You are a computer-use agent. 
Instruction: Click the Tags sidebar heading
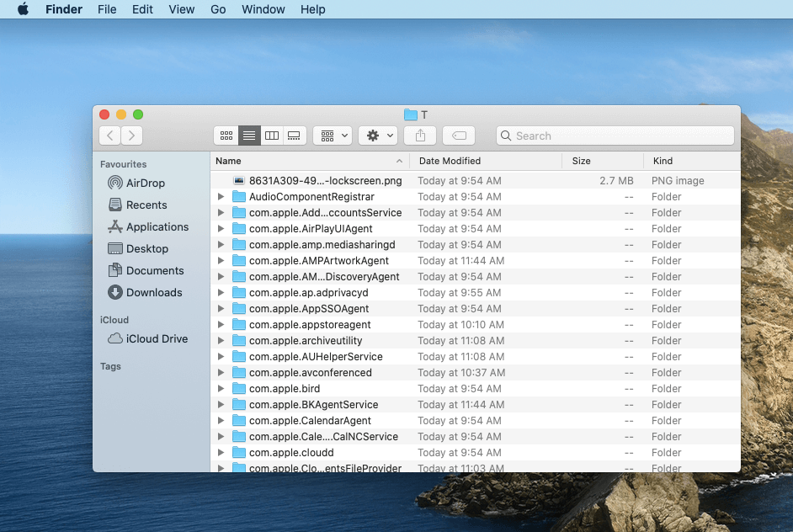pos(110,366)
